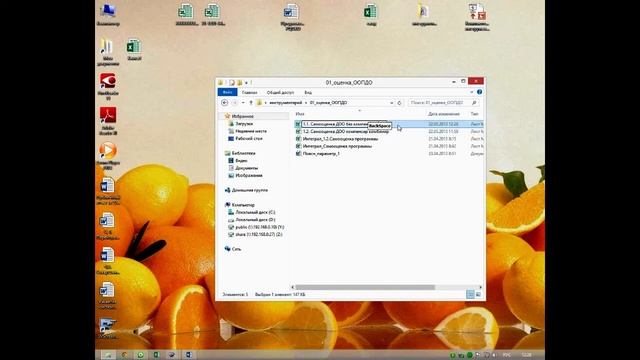Image resolution: width=640 pixels, height=360 pixels.
Task: Click the green round icon on the taskbar
Action: tap(140, 355)
